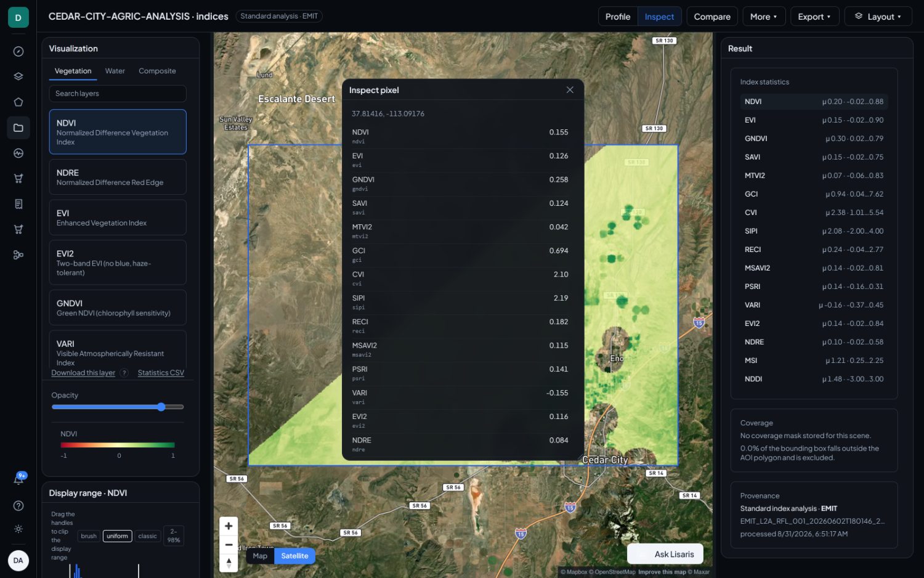Screen dimensions: 924x578
Task: Open the settings gear sidebar icon
Action: (x=18, y=529)
